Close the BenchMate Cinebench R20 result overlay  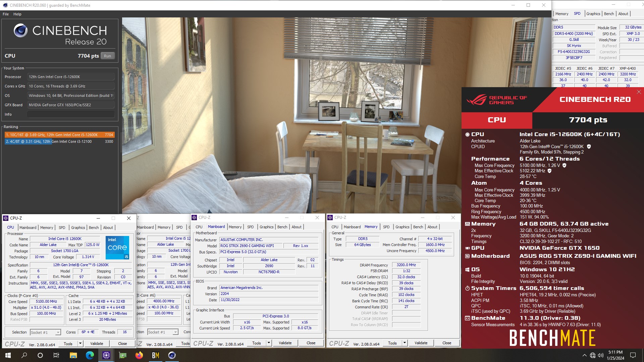click(639, 92)
